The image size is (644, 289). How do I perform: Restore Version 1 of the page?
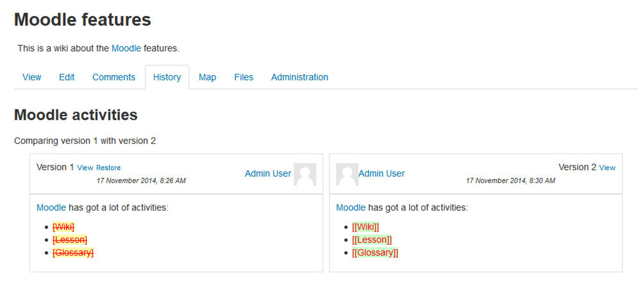pyautogui.click(x=108, y=168)
